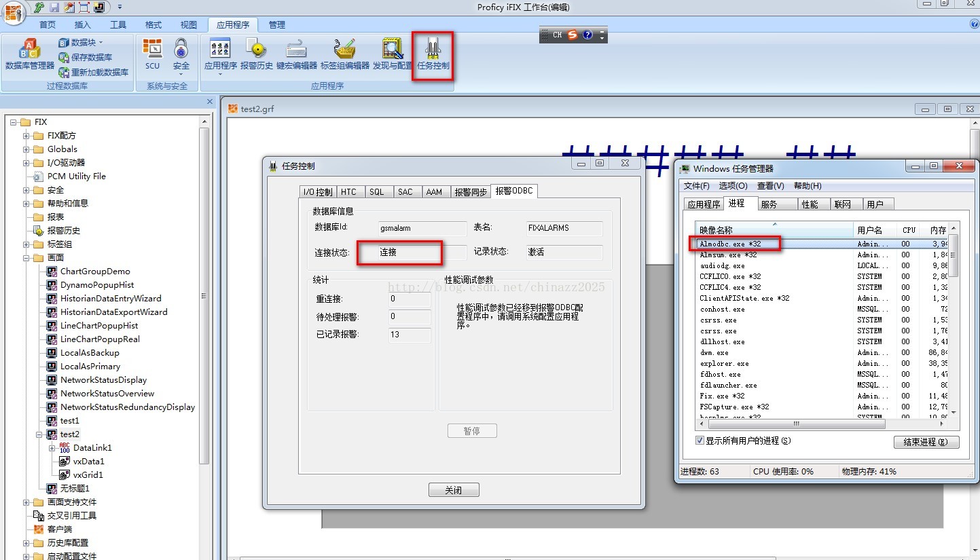Click the blue help icon in language bar
This screenshot has height=560, width=980.
(x=587, y=35)
